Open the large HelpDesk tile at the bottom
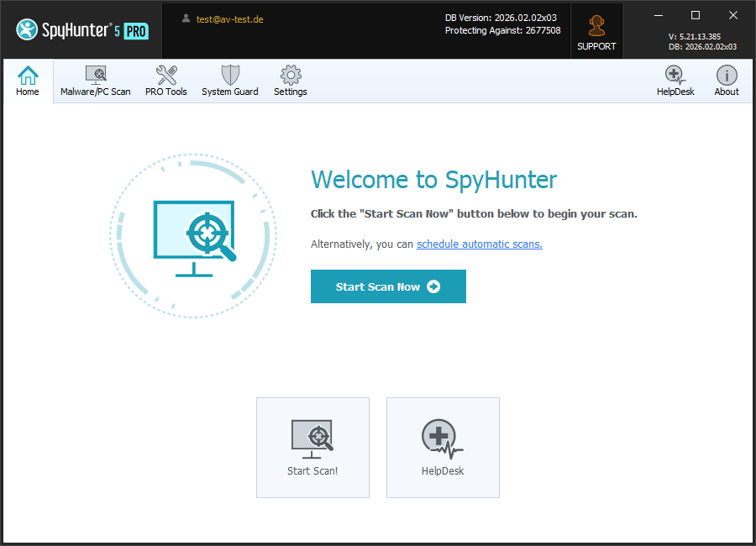 tap(443, 447)
